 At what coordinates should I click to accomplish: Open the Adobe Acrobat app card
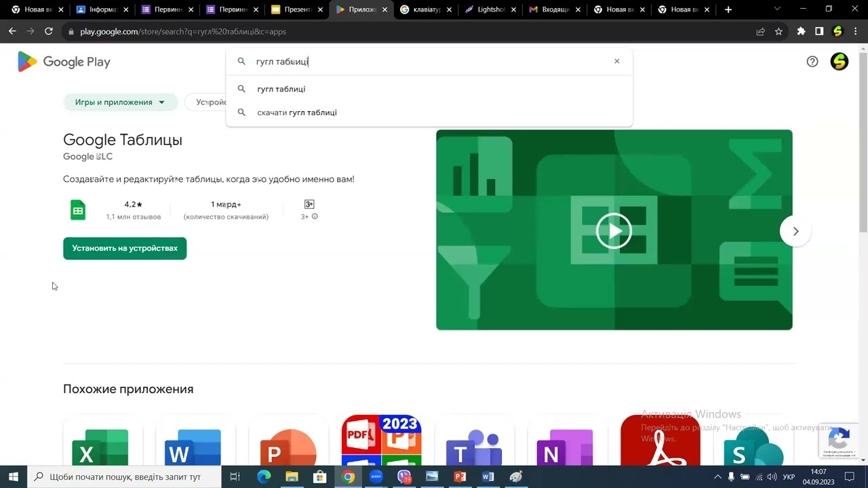pyautogui.click(x=660, y=442)
